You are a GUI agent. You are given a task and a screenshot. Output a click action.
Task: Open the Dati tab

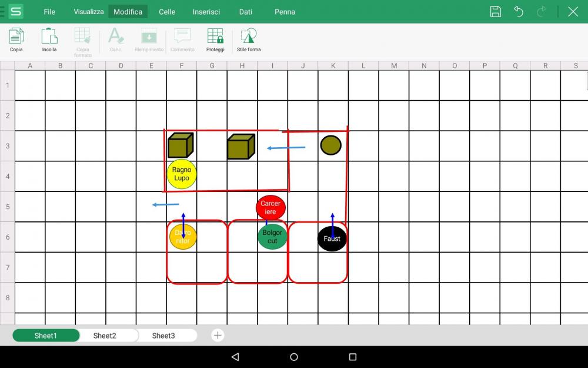pyautogui.click(x=246, y=12)
